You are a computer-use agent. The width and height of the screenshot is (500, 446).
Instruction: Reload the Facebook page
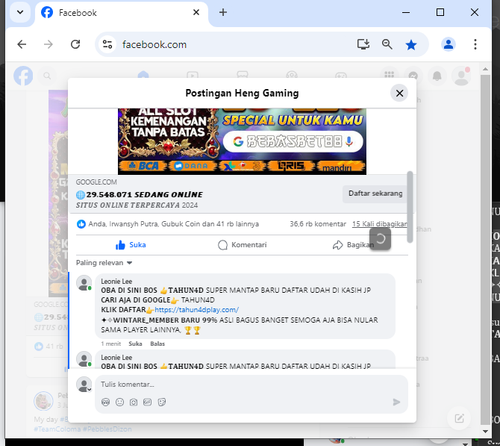[76, 44]
